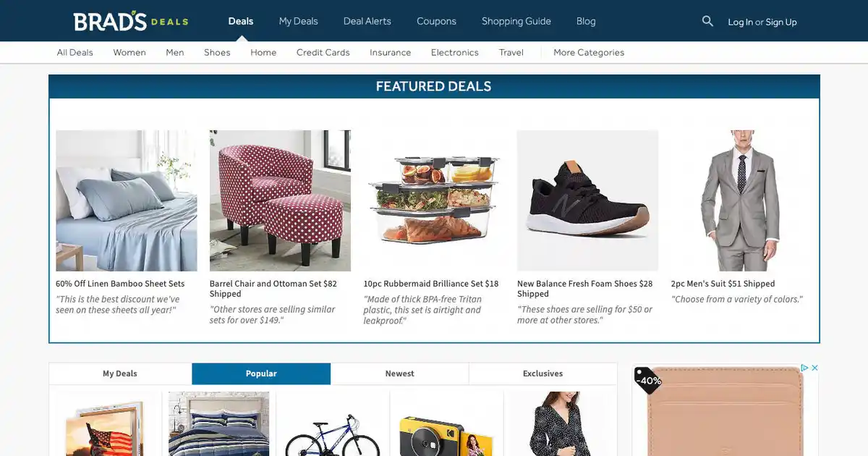The image size is (868, 456).
Task: Select the Exclusives tab
Action: [x=542, y=373]
